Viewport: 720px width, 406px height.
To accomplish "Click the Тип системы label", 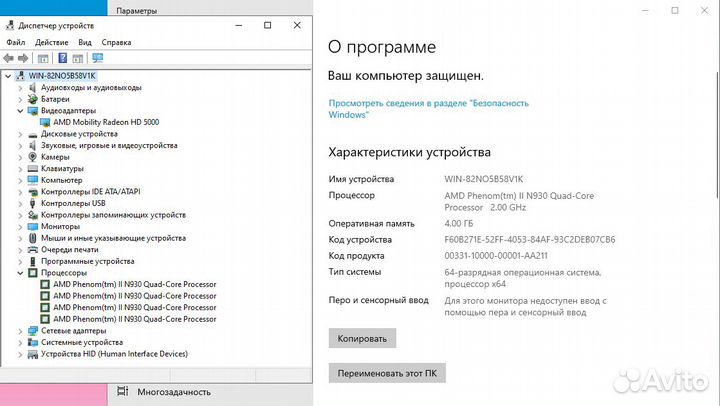I will [x=354, y=272].
